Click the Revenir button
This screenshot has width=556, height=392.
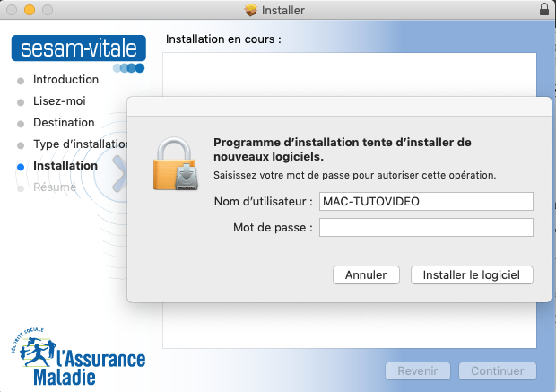coord(418,370)
